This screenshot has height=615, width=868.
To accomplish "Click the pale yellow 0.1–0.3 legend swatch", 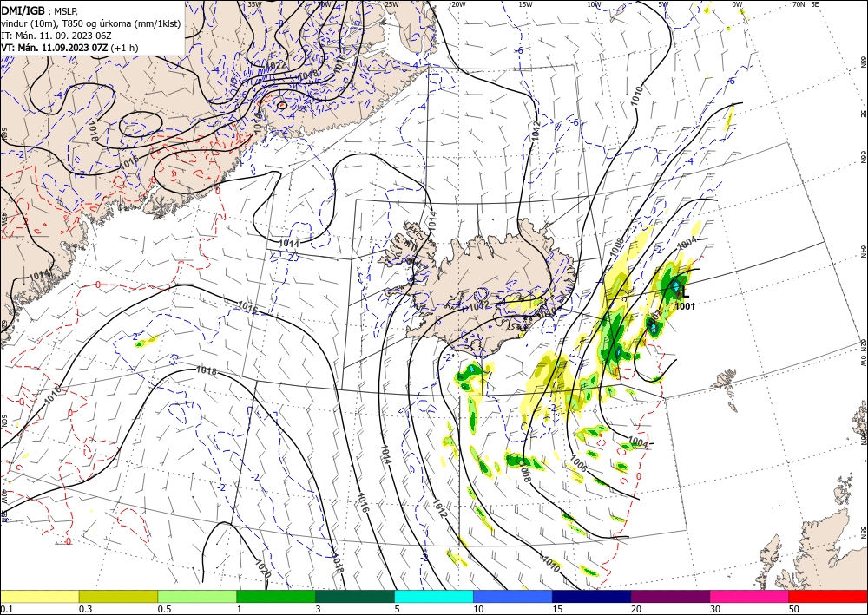I will [x=39, y=596].
